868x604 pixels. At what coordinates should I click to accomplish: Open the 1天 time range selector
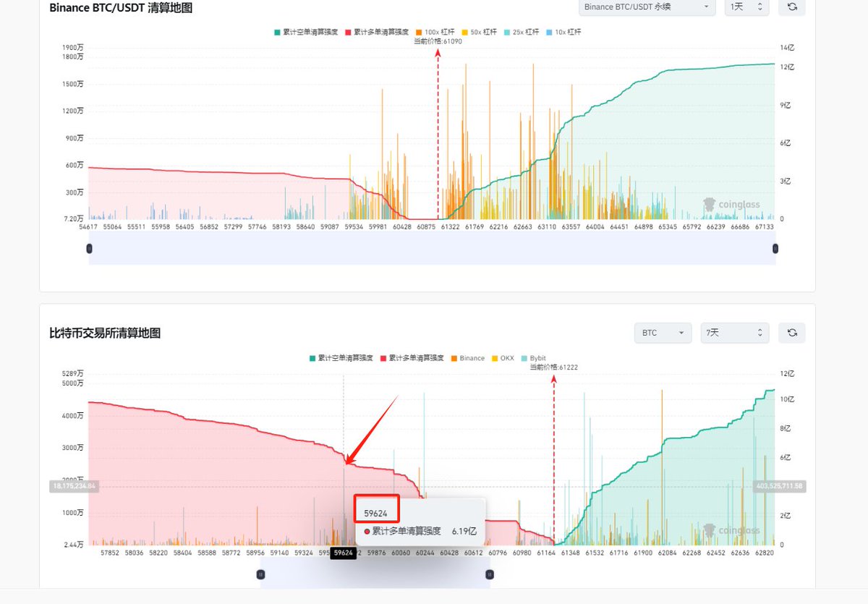pyautogui.click(x=746, y=7)
